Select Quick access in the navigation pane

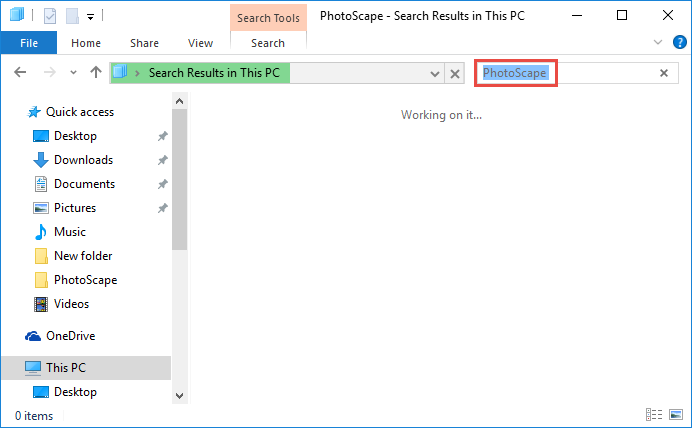80,112
